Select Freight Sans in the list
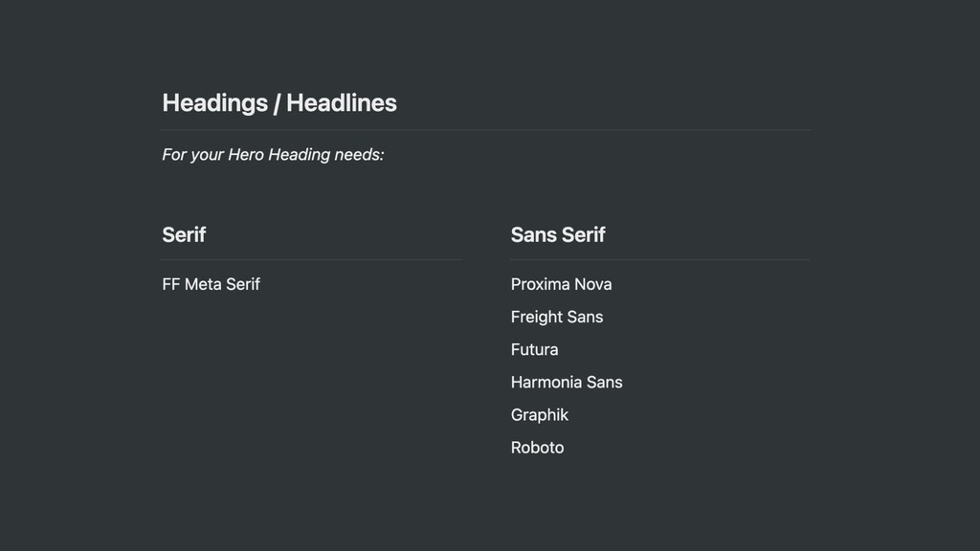The image size is (980, 551). tap(557, 318)
